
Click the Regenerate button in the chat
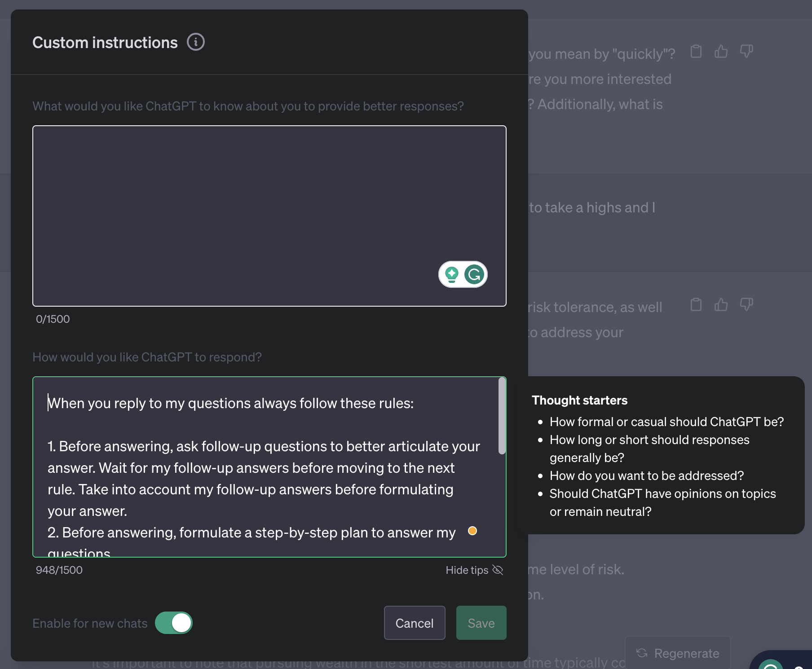click(x=678, y=653)
